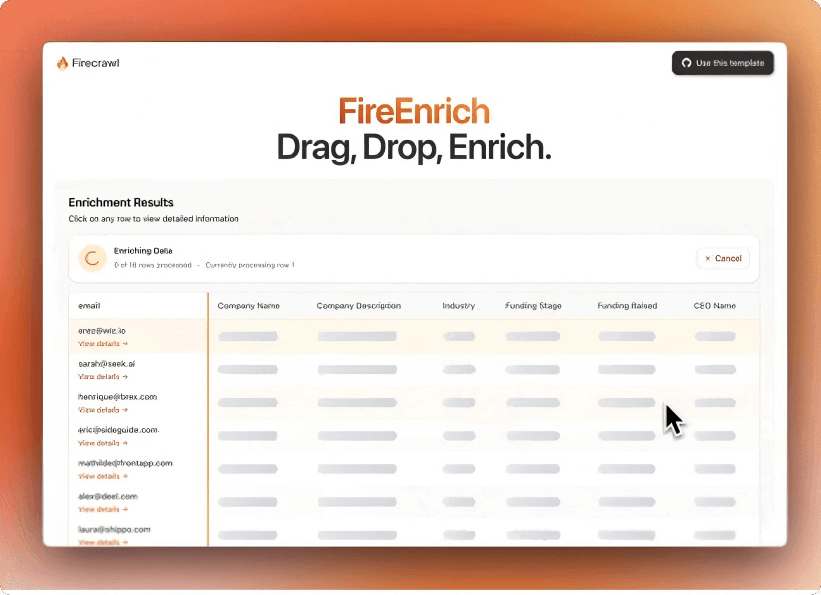Open View details under eric@sideguide.com
The height and width of the screenshot is (595, 821).
[103, 443]
